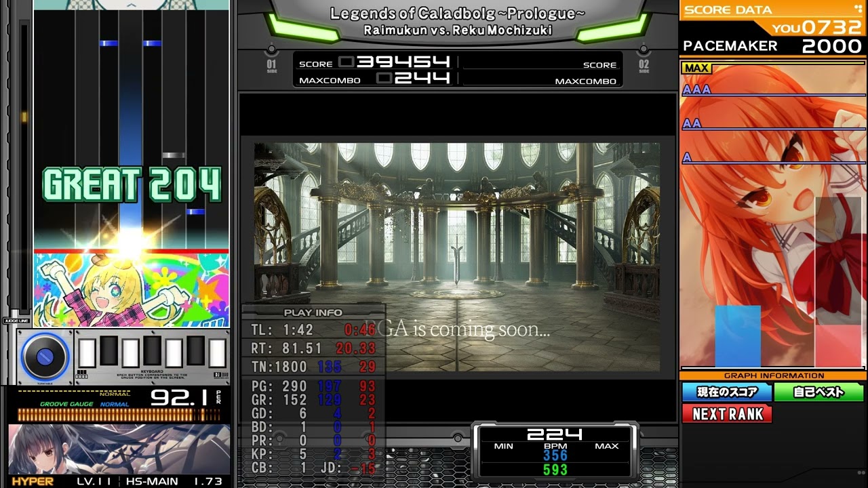The width and height of the screenshot is (868, 488).
Task: Click the blue current score graph bar
Action: [x=738, y=336]
